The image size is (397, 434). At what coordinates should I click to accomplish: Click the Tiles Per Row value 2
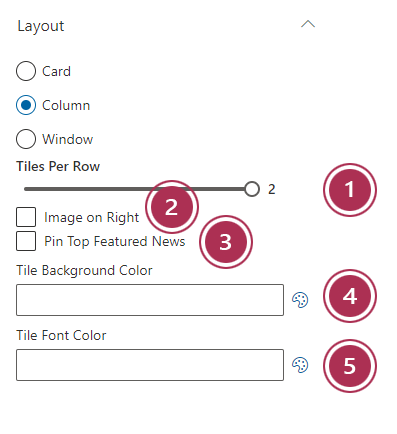tap(272, 189)
